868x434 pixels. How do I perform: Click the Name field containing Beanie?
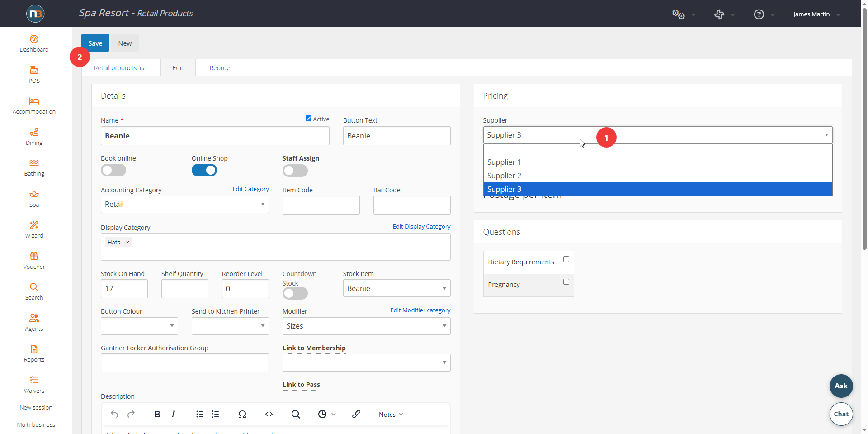215,136
